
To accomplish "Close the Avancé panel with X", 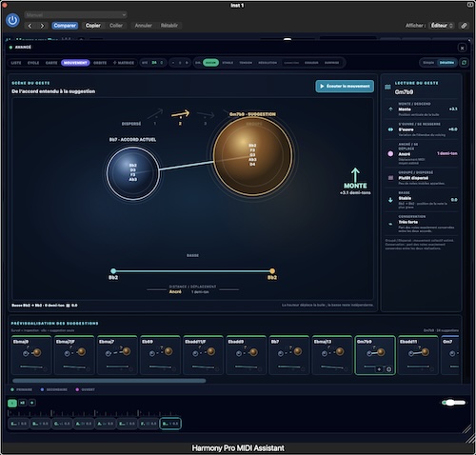I will (x=462, y=48).
